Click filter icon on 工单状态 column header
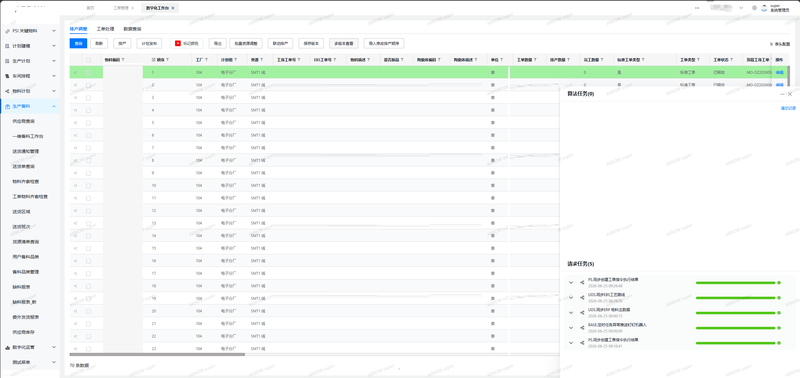This screenshot has width=800, height=378. coord(731,60)
